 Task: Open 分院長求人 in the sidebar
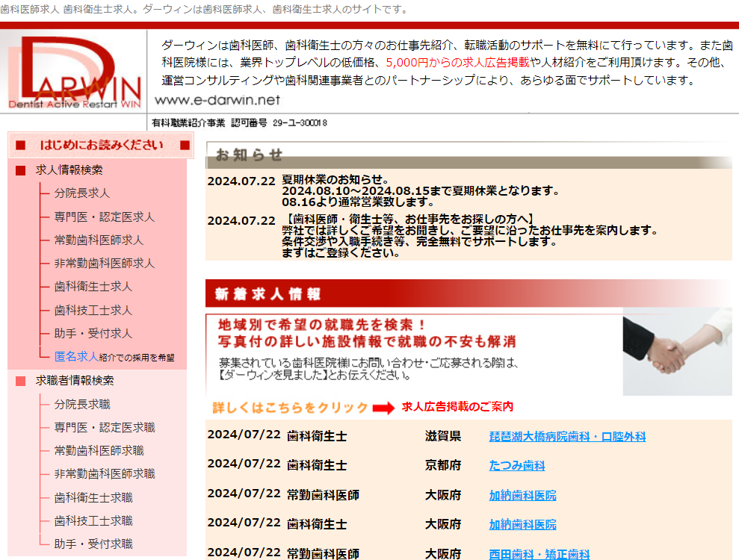pos(81,193)
